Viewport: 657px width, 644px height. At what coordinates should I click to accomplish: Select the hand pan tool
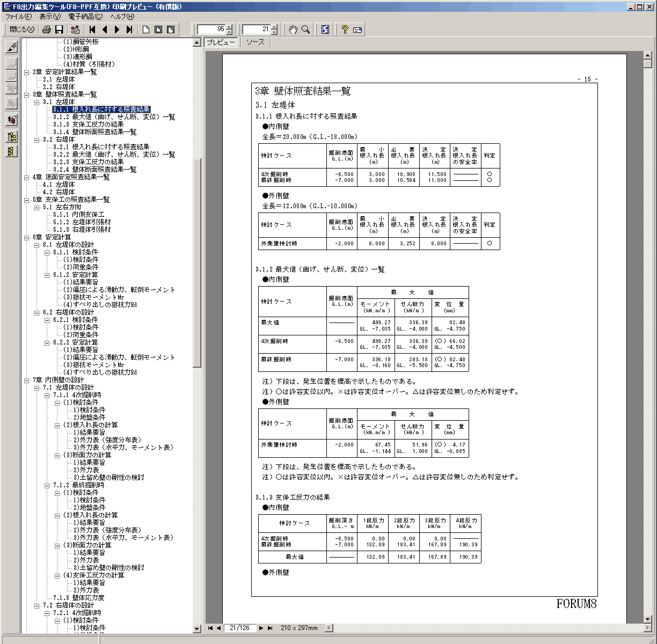pos(293,30)
